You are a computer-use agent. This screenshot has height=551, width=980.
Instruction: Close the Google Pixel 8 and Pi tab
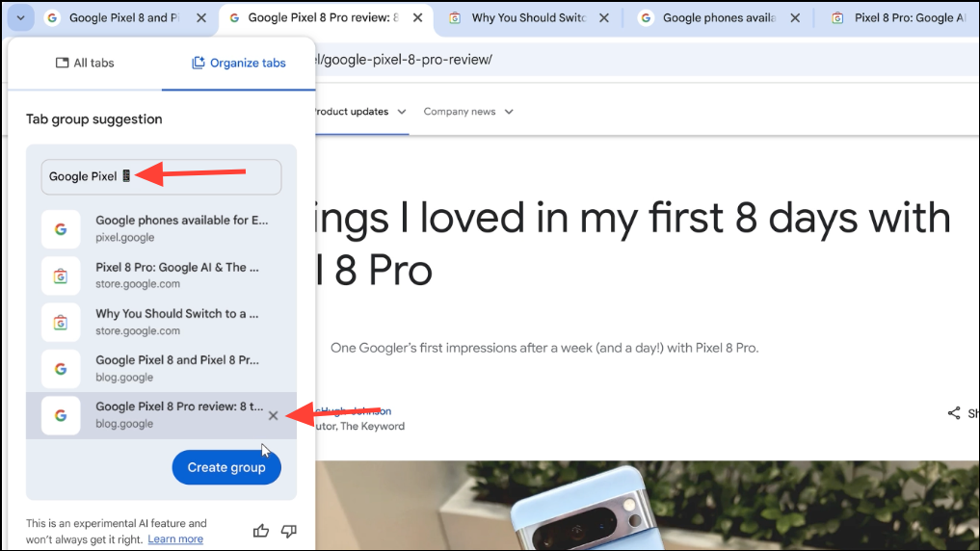[x=201, y=18]
